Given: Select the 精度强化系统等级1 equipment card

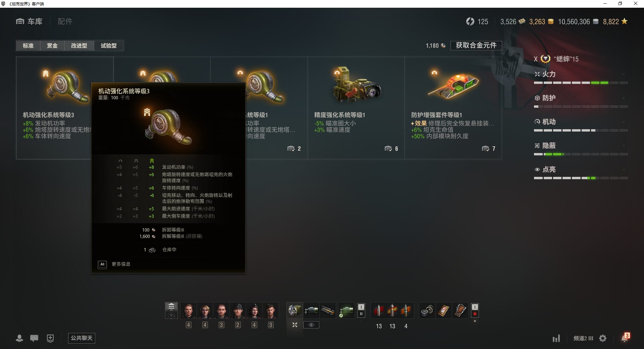Looking at the screenshot, I should pos(356,108).
